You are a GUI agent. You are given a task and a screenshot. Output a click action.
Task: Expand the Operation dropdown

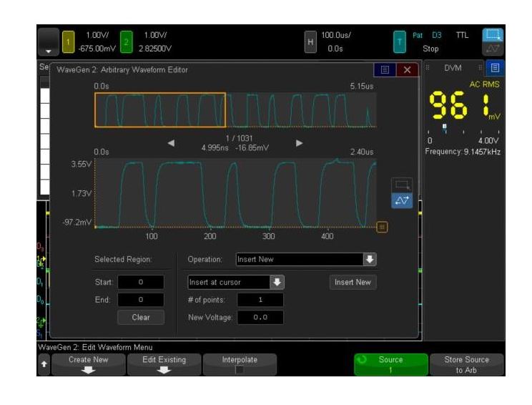pos(370,259)
